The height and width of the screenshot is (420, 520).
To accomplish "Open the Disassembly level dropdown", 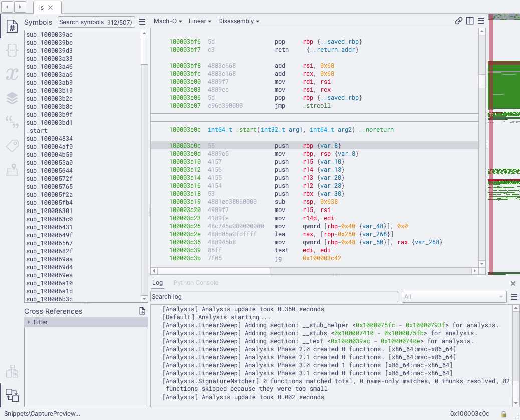I will pyautogui.click(x=239, y=21).
